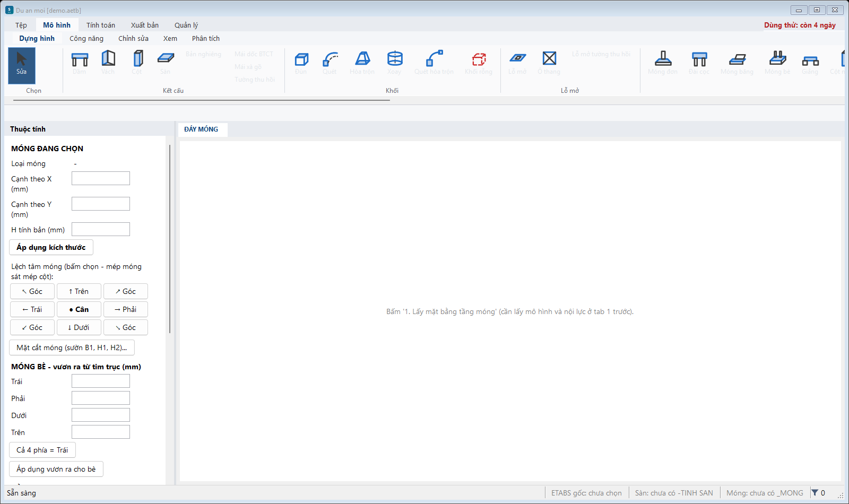The width and height of the screenshot is (849, 504).
Task: Click Áp dụng vươn ra cho bè button
Action: [56, 469]
